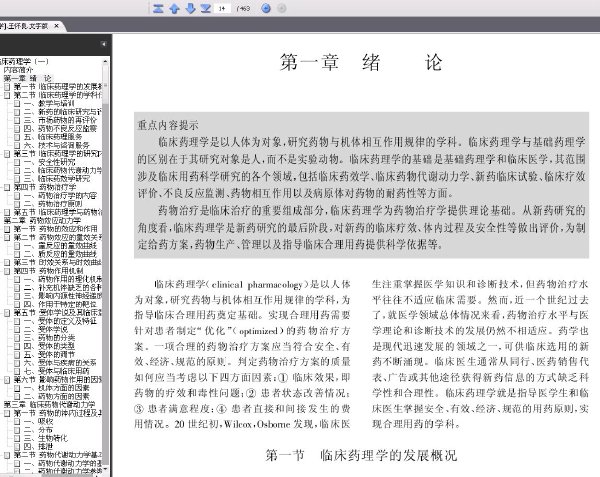Open bookmark 四、药物不良反应监察

click(60, 129)
